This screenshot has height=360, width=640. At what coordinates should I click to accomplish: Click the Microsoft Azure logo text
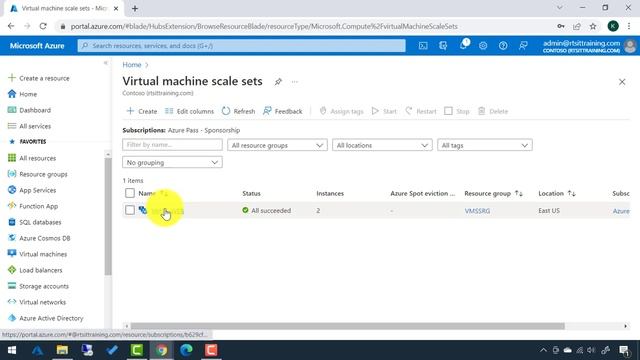click(37, 46)
